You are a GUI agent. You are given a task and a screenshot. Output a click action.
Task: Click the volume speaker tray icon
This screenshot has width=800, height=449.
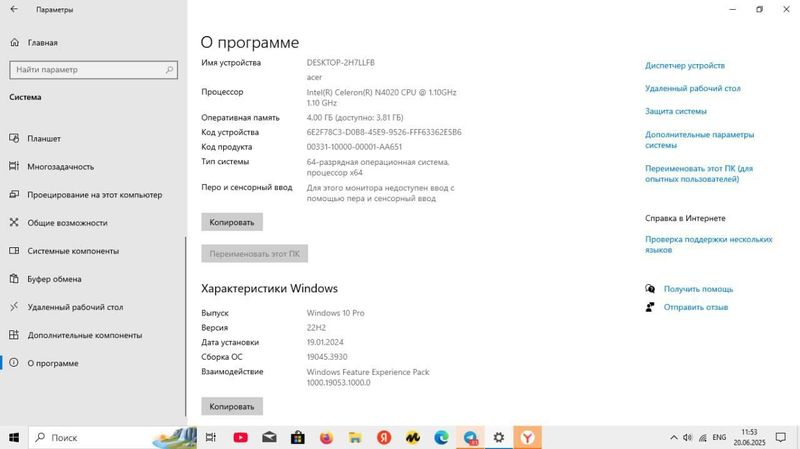pyautogui.click(x=688, y=437)
